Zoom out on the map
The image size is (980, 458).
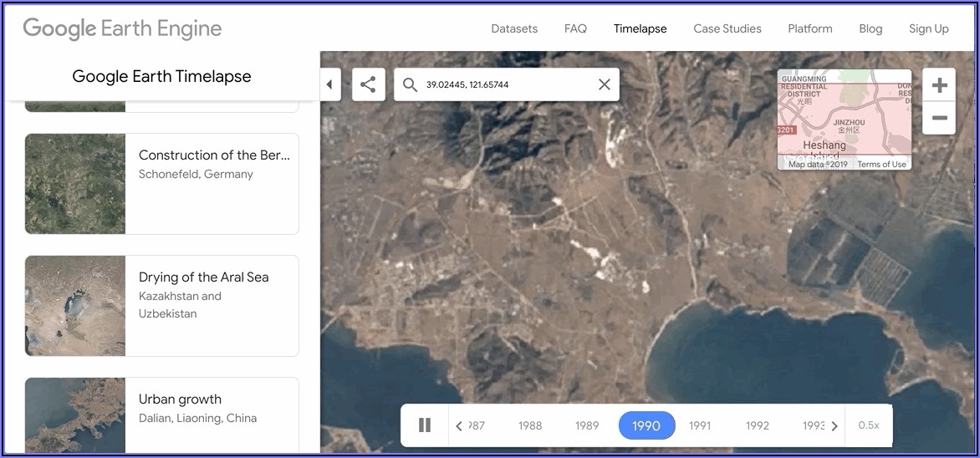(939, 118)
